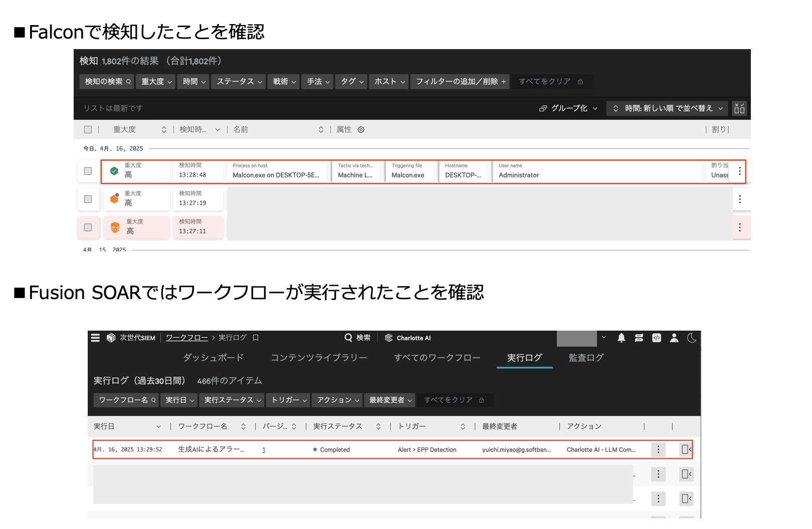Screen dimensions: 812x529
Task: Click orange severity icon at 13:27:11
Action: (x=115, y=227)
